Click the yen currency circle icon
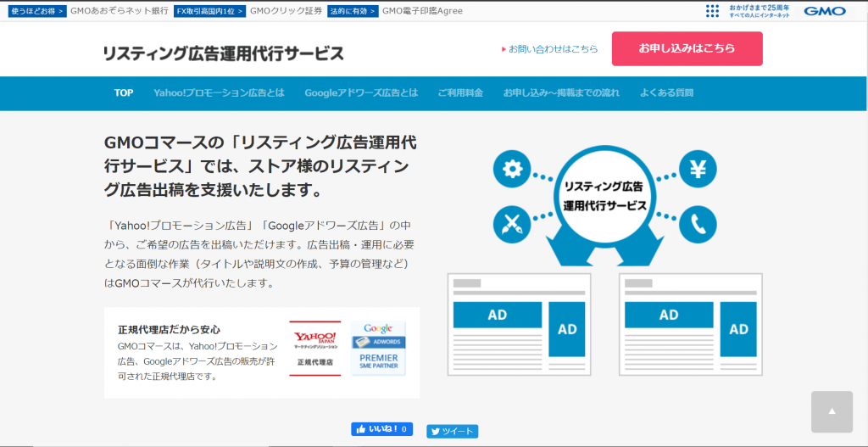The image size is (868, 447). coord(698,169)
